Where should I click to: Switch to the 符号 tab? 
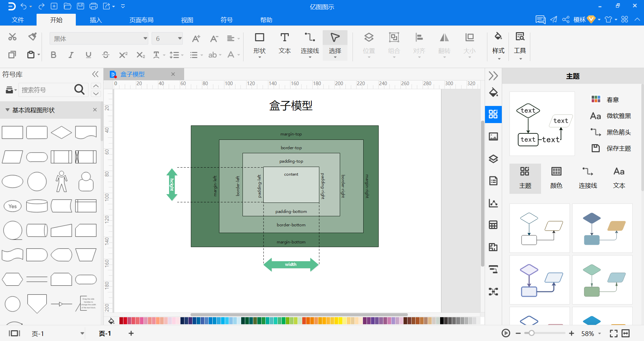tap(227, 20)
